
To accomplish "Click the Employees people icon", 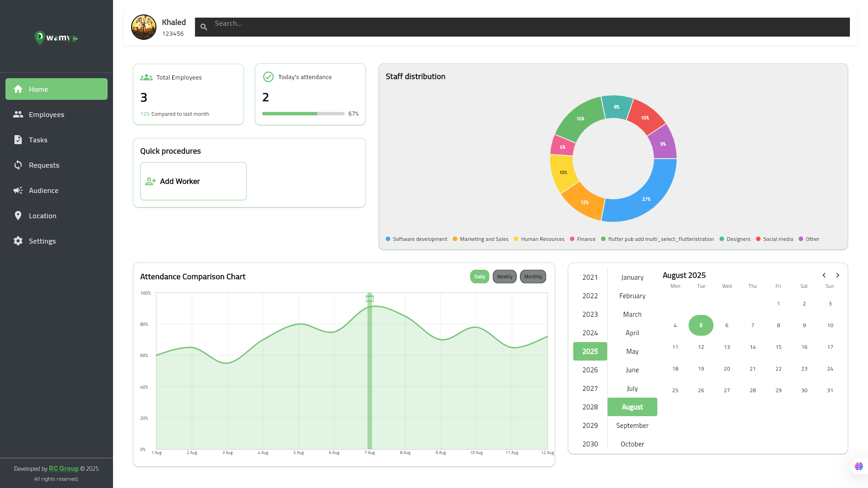I will coord(18,114).
